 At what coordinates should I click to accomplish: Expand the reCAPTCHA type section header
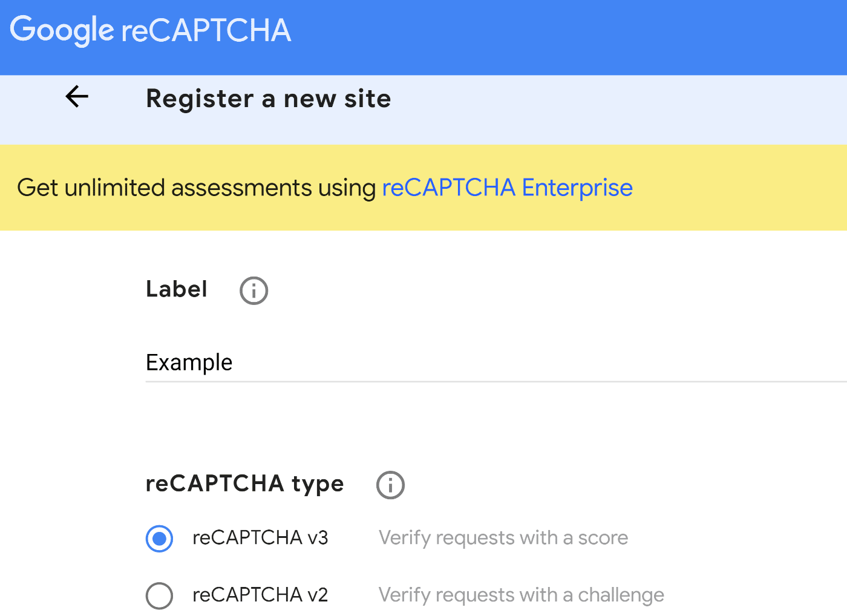[x=244, y=483]
